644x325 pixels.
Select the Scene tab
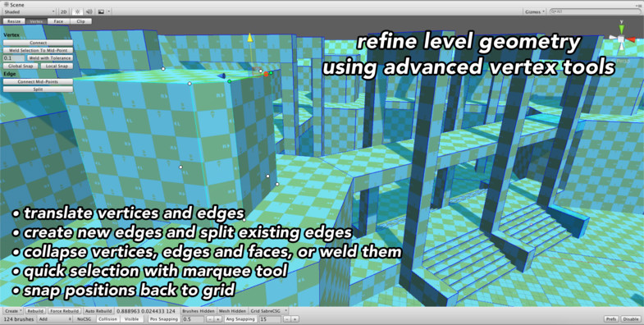coord(14,5)
